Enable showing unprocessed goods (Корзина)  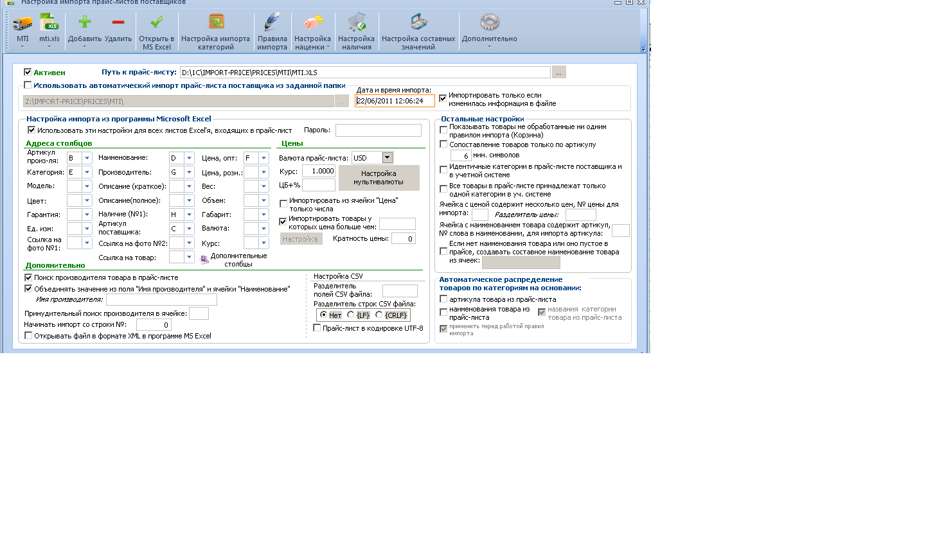pyautogui.click(x=443, y=130)
